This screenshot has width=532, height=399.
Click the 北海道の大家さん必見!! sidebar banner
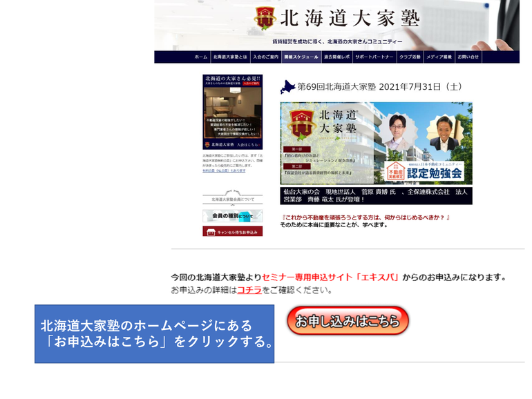[x=232, y=112]
